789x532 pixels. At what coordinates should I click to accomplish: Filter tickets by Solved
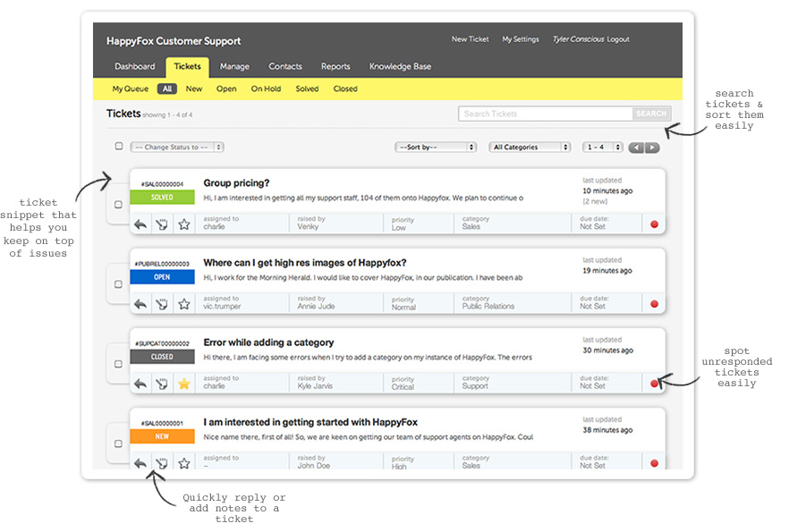click(307, 89)
